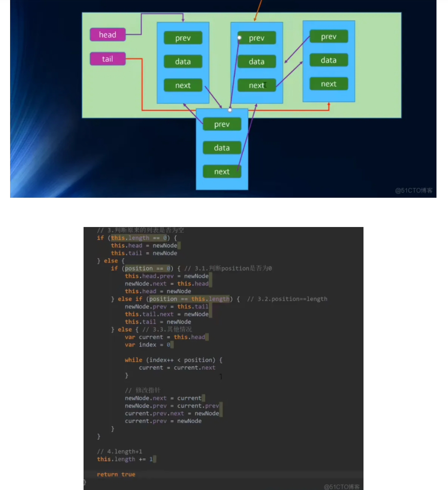
Task: Click comment '// 修改指针'
Action: tap(142, 390)
